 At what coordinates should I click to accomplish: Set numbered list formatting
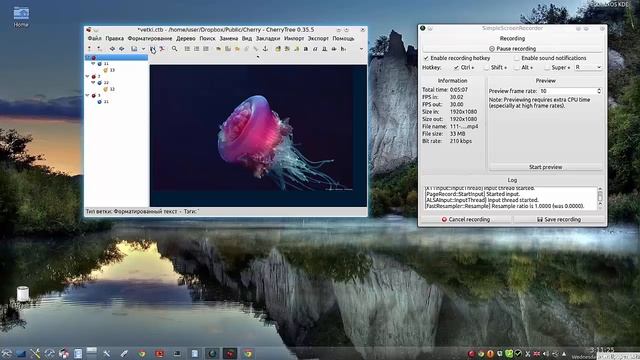[197, 49]
